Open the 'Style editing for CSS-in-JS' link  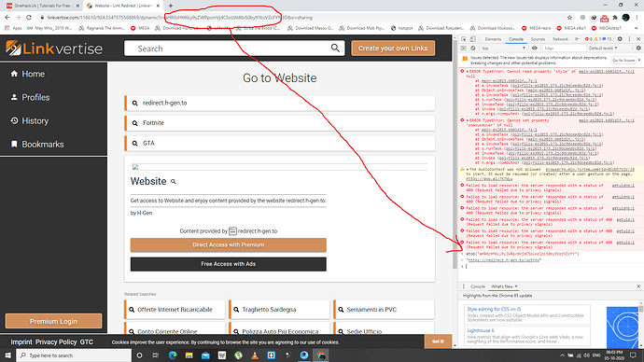coord(494,309)
